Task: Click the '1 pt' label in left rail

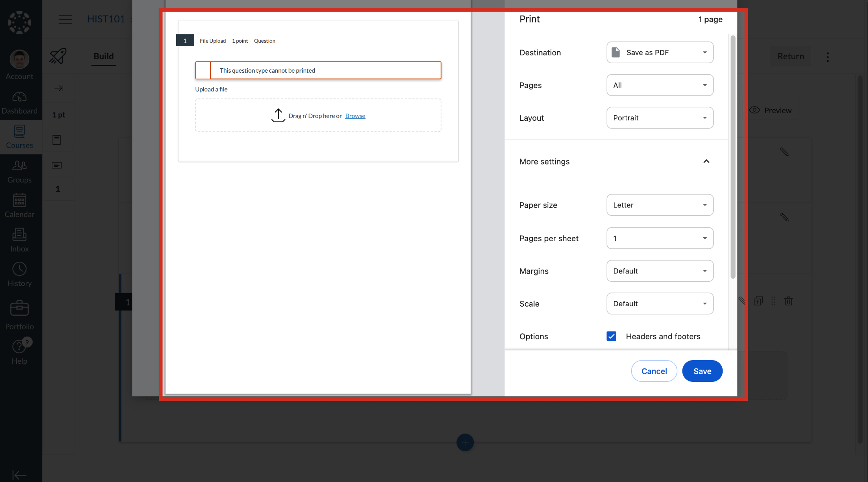Action: pyautogui.click(x=59, y=115)
